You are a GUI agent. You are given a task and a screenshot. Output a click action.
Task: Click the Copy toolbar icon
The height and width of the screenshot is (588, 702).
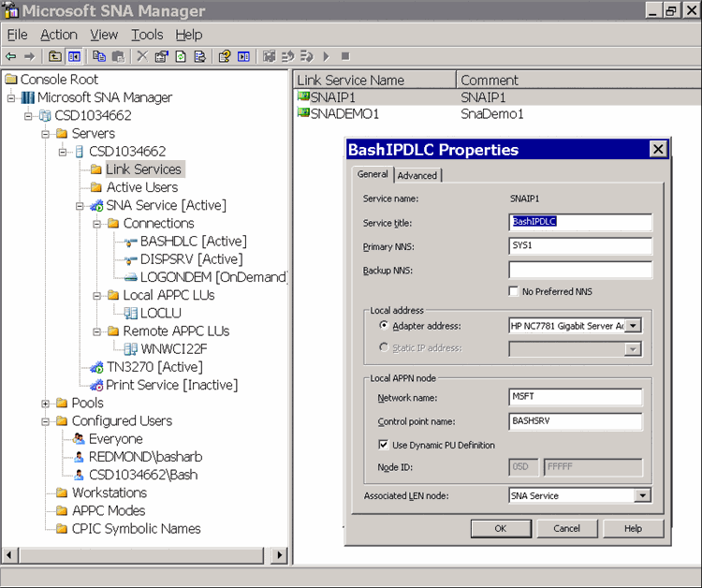pos(99,56)
